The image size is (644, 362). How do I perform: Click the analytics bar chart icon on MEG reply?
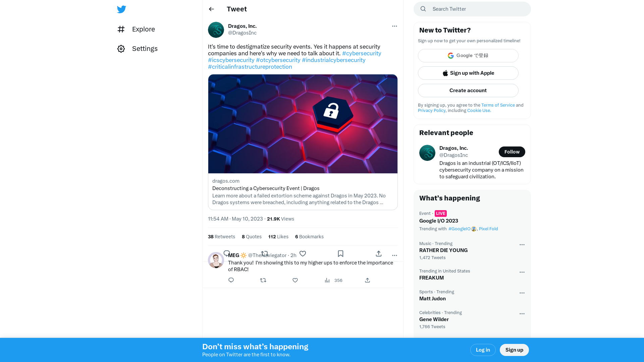(327, 280)
